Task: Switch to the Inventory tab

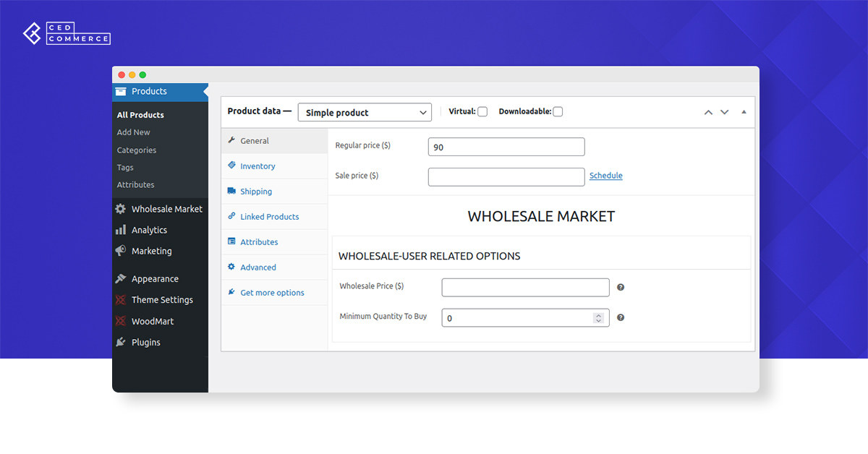Action: pyautogui.click(x=274, y=166)
